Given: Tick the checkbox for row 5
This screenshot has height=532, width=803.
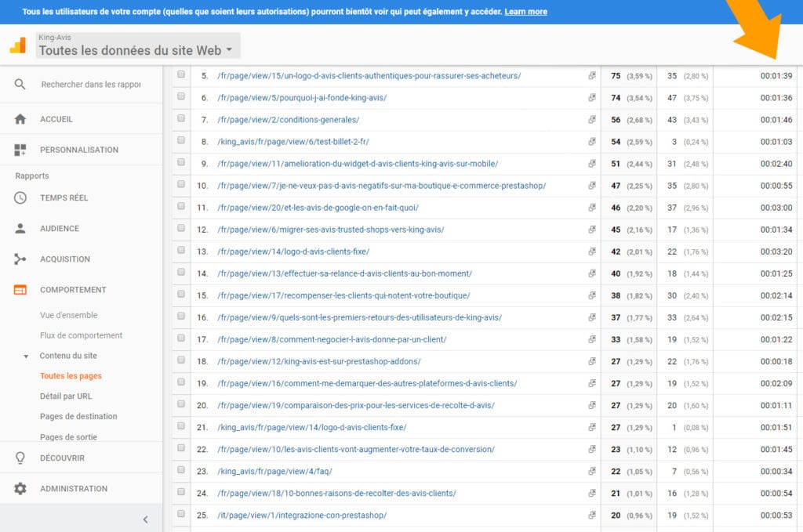Looking at the screenshot, I should tap(181, 74).
